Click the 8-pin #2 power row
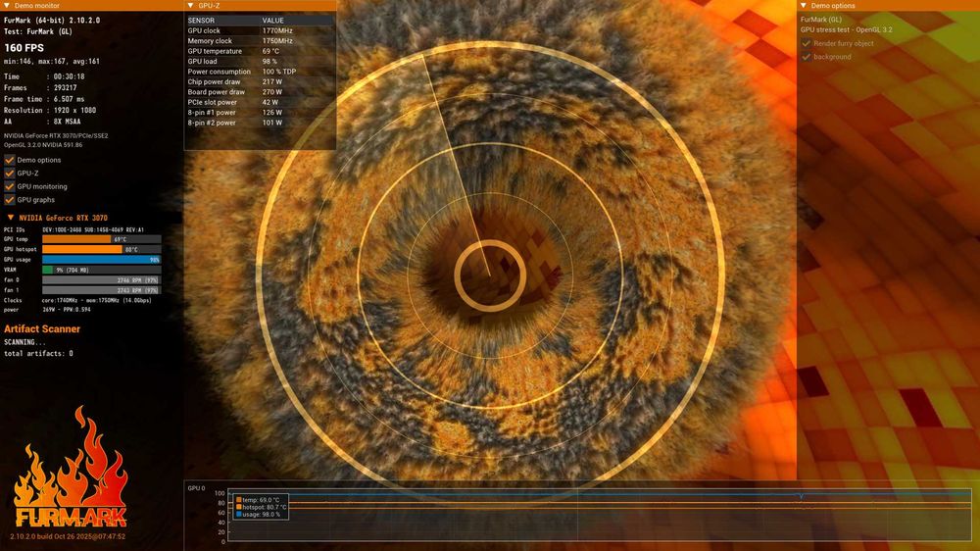 tap(260, 123)
